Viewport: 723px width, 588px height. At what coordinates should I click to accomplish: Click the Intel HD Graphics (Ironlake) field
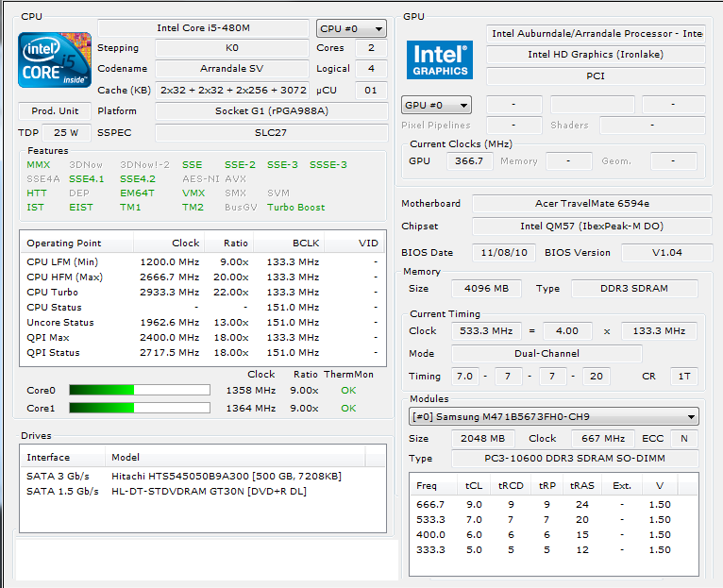pyautogui.click(x=596, y=55)
